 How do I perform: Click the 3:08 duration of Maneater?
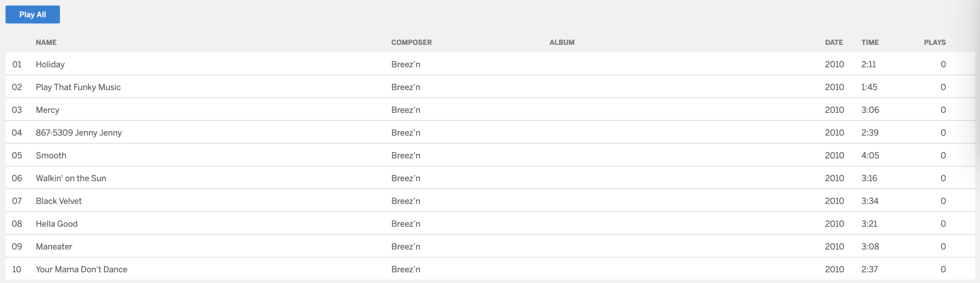[870, 247]
